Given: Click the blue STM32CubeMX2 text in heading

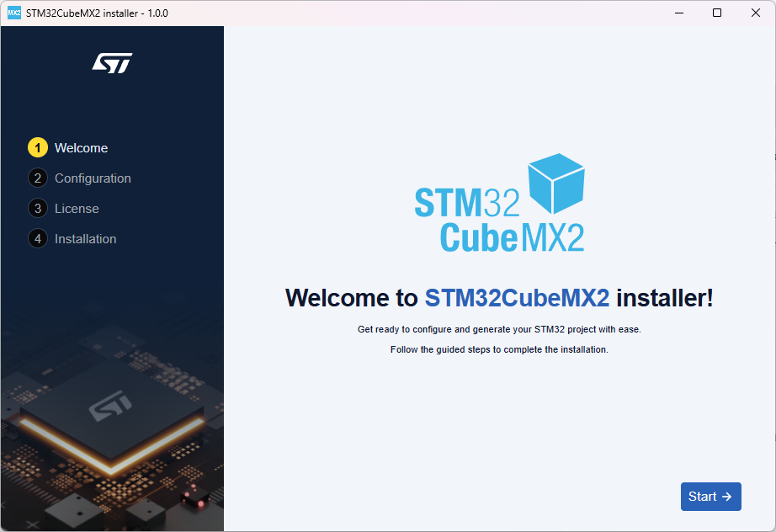Looking at the screenshot, I should (517, 298).
